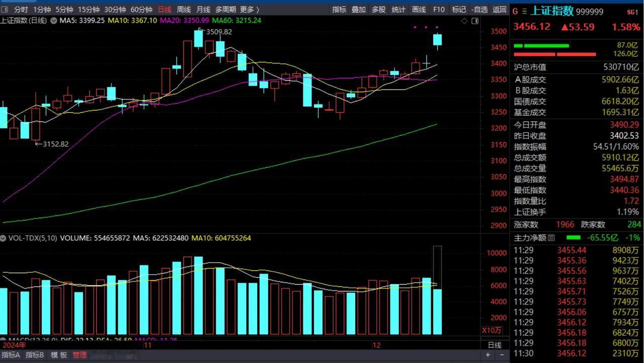
Task: Select the 15分钟 period tab
Action: point(89,10)
